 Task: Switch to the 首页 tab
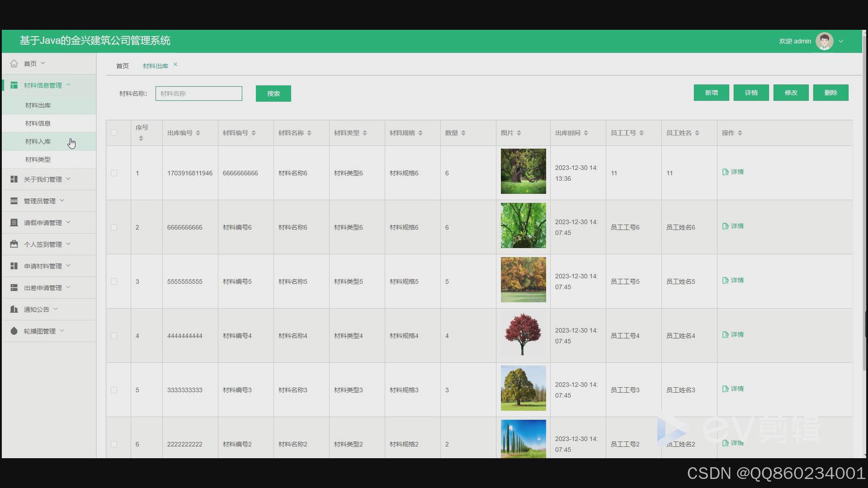click(123, 66)
